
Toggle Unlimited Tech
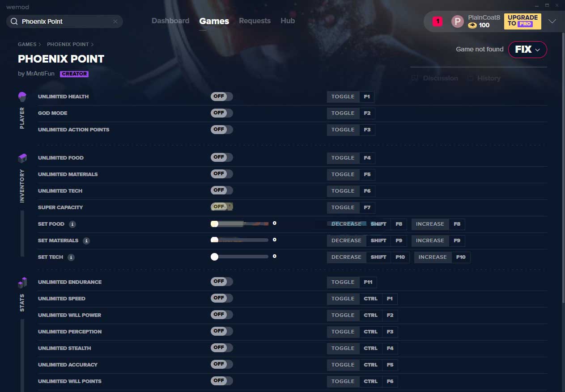[x=221, y=190]
